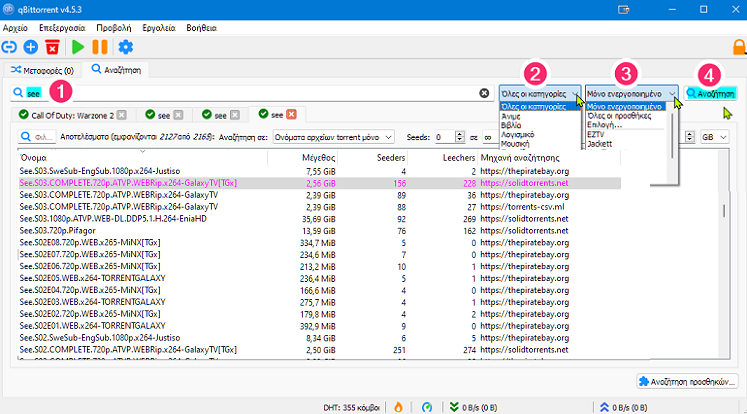Screen dimensions: 747x414
Task: Select See.S02E05.WEB.x264-TORRENTGALAXY row
Action: (319, 278)
